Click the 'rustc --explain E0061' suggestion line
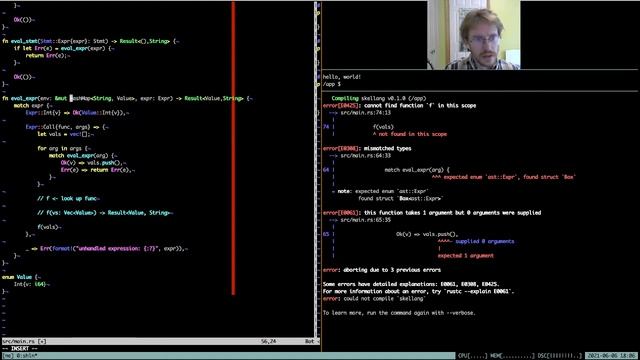The image size is (640, 360). point(418,291)
